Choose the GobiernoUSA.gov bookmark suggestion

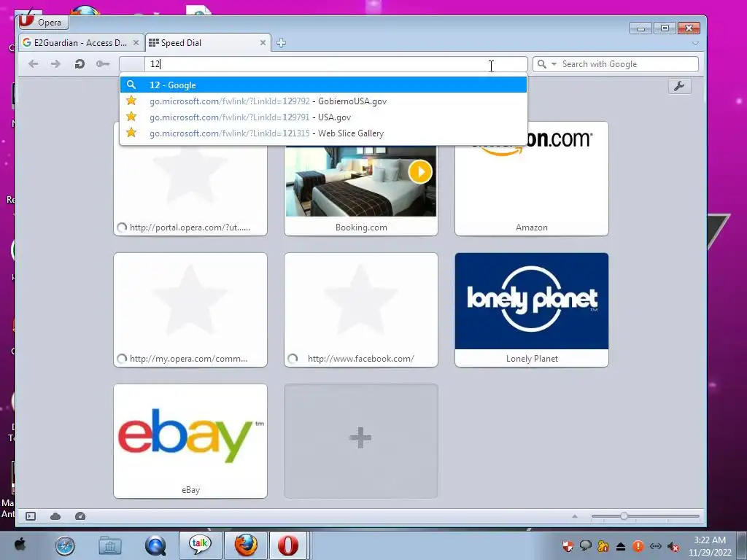point(323,101)
